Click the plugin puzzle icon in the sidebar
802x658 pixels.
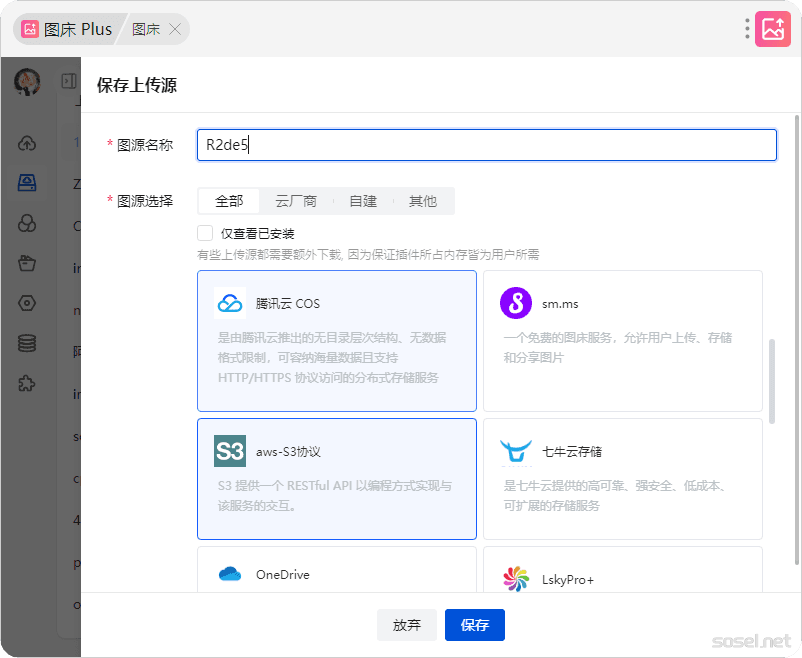pyautogui.click(x=28, y=383)
